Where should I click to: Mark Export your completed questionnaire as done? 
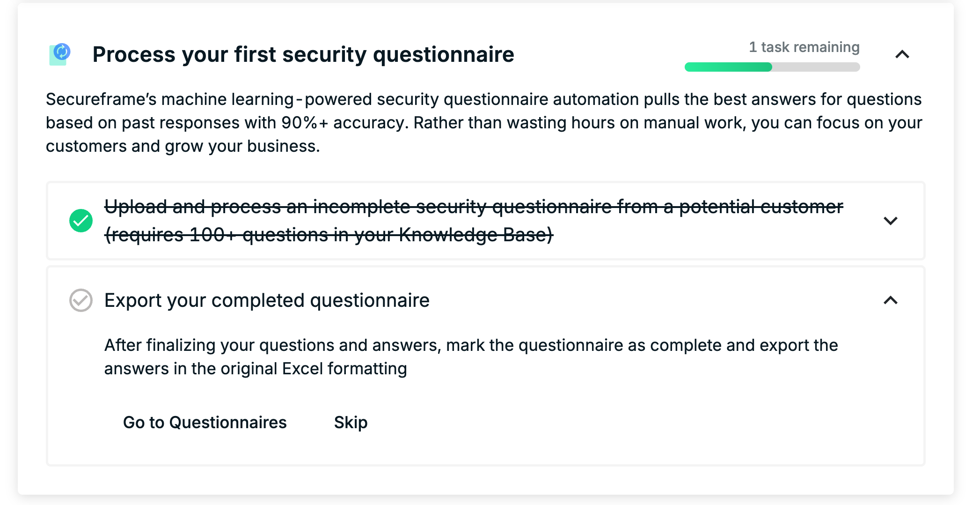tap(81, 300)
